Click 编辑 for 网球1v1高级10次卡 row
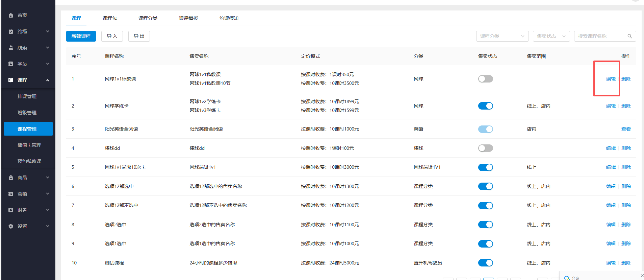 [611, 167]
